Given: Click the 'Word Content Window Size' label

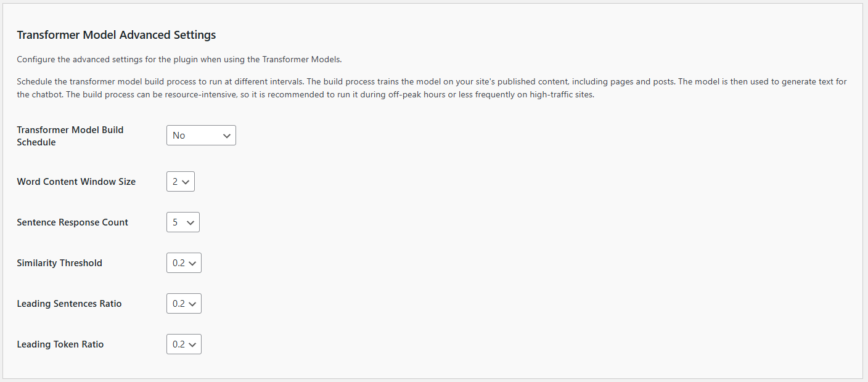Looking at the screenshot, I should coord(76,182).
